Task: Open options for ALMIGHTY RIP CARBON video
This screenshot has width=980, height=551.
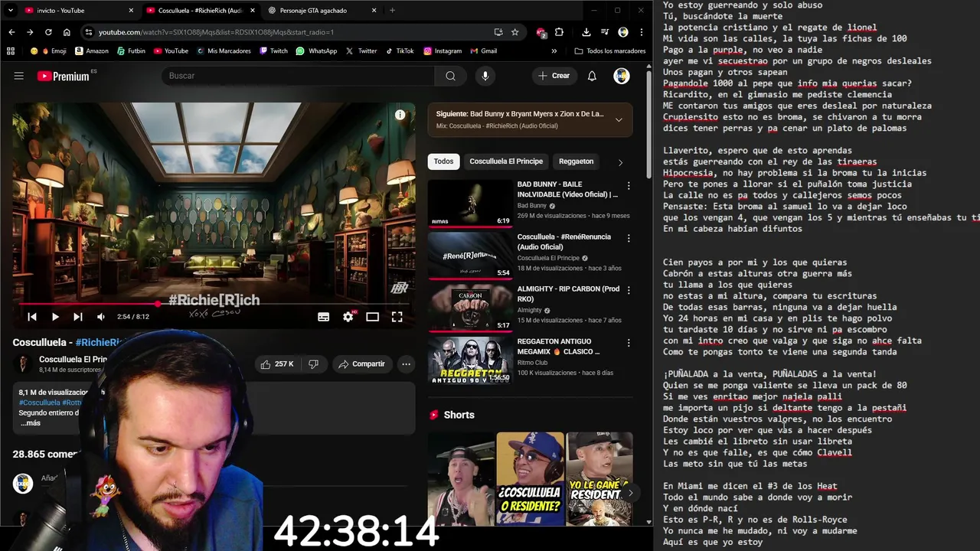Action: pyautogui.click(x=629, y=291)
